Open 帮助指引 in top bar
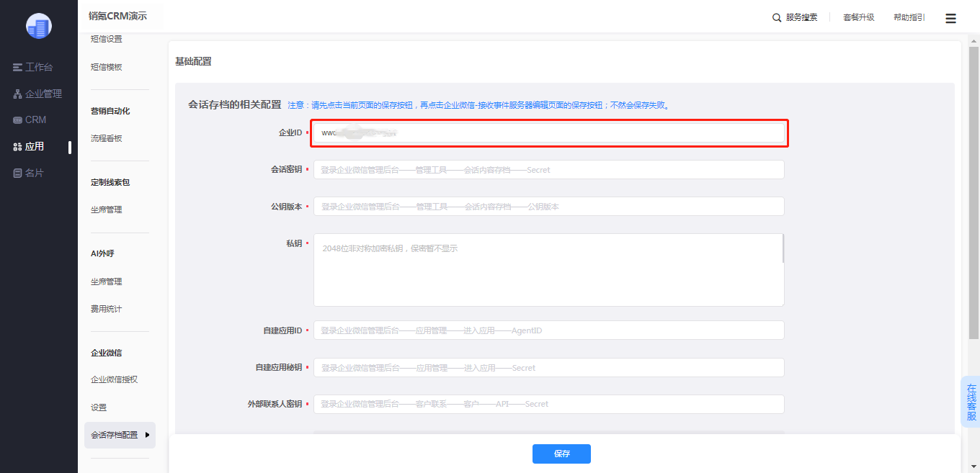 tap(909, 17)
